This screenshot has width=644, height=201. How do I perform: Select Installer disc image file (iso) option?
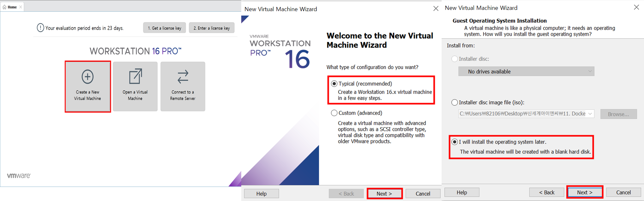click(x=455, y=102)
